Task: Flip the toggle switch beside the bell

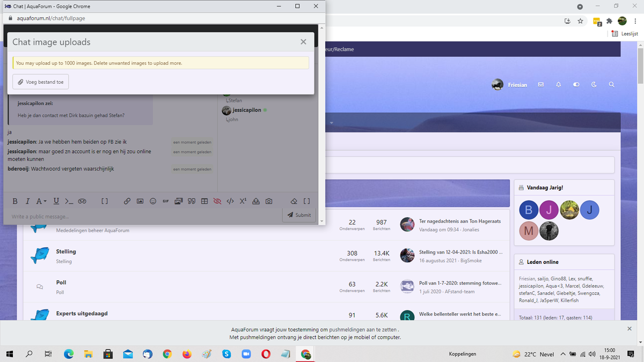Action: pyautogui.click(x=576, y=85)
